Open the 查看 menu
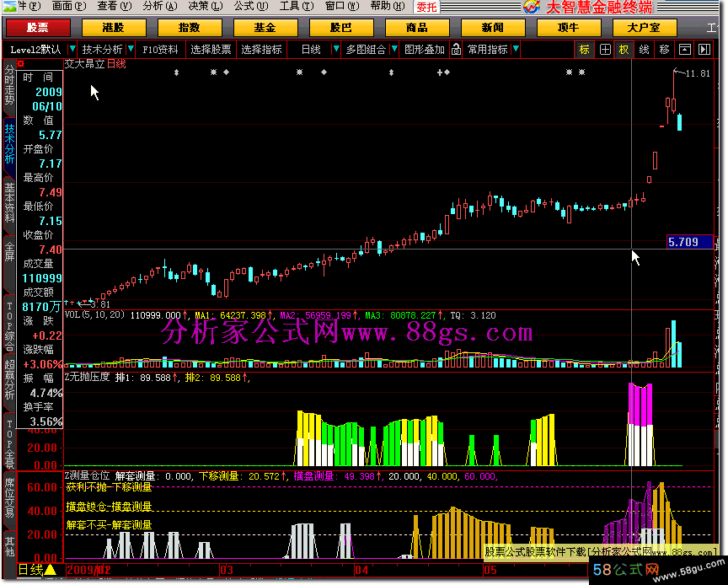The width and height of the screenshot is (728, 585). 115,6
